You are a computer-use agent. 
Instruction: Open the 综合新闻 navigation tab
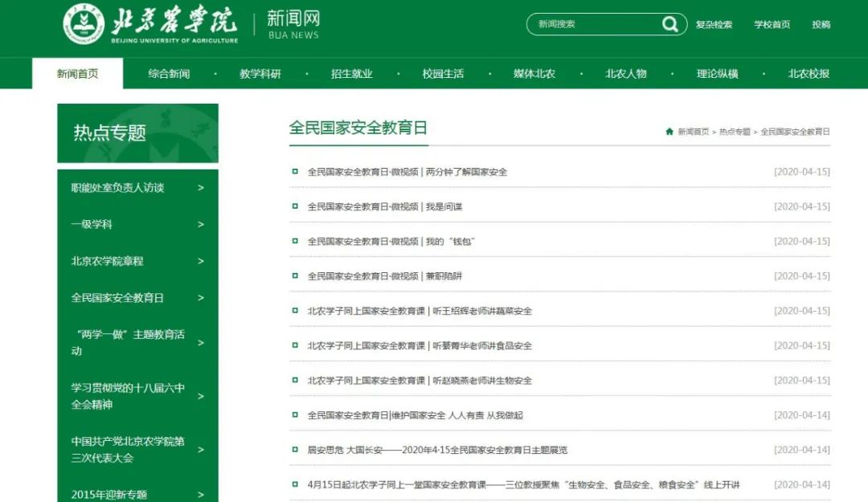[169, 74]
